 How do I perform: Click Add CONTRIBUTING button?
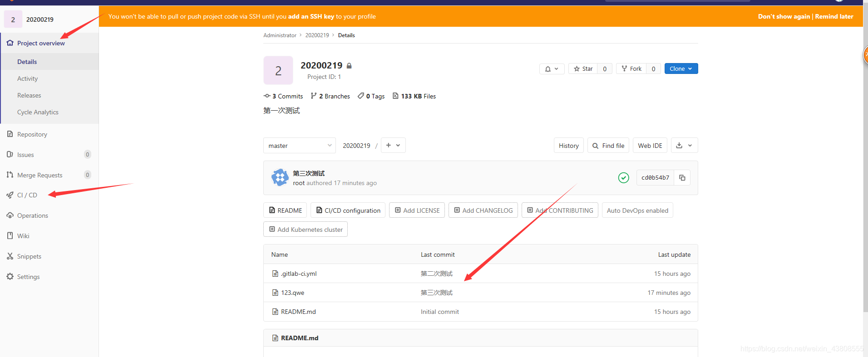560,210
